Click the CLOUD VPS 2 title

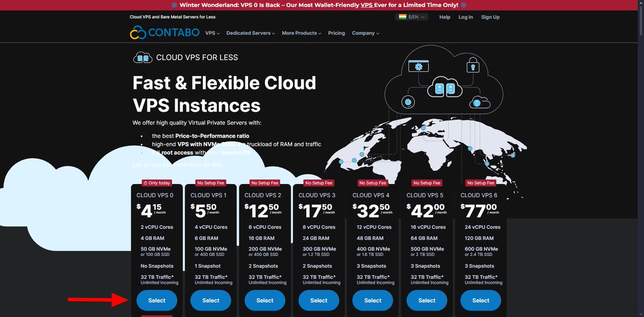click(263, 195)
